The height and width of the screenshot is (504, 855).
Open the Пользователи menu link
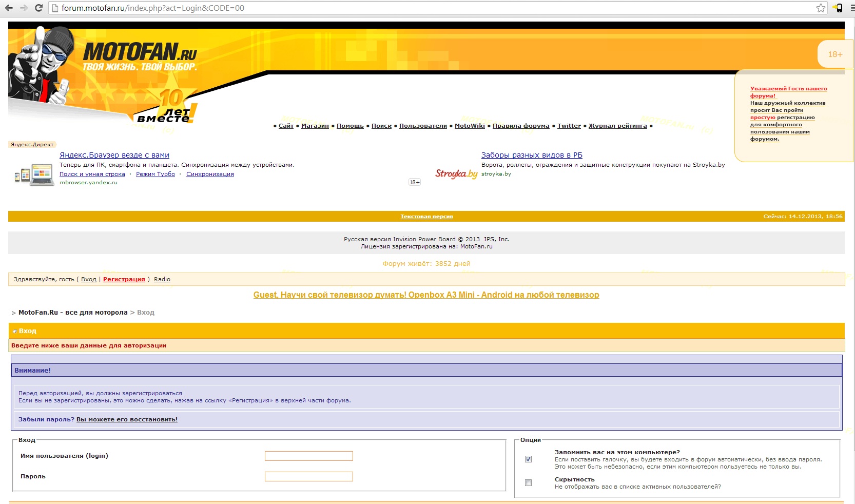tap(423, 126)
